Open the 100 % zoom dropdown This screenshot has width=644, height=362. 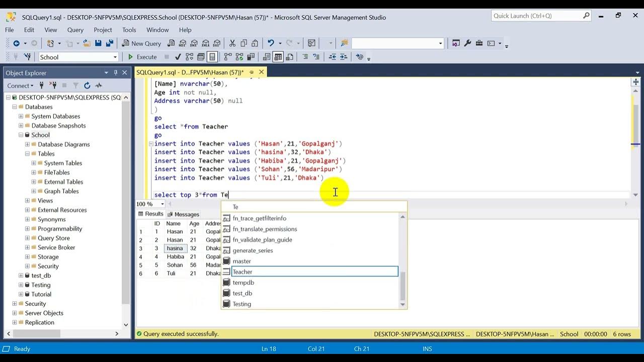pos(163,204)
